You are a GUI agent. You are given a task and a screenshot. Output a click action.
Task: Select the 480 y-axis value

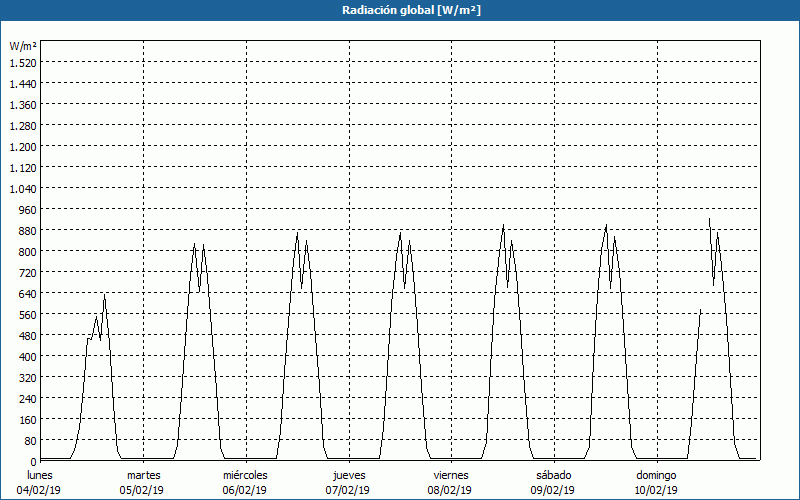(x=28, y=335)
